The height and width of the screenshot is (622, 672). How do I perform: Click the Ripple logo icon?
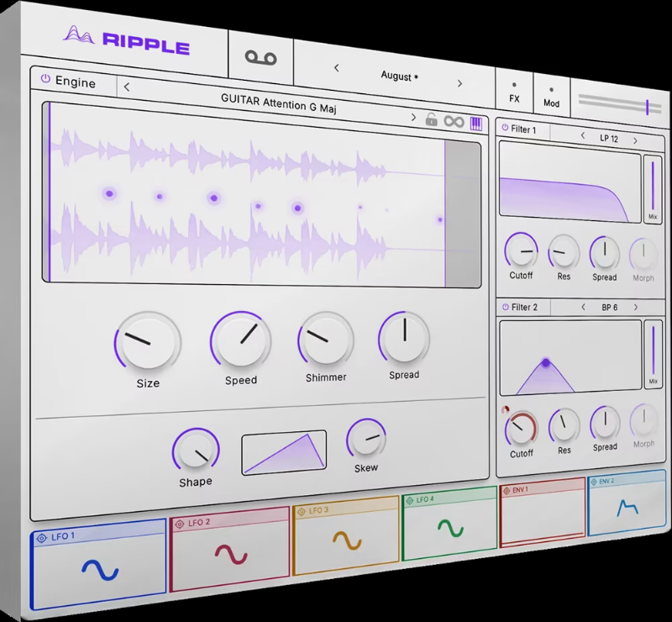pyautogui.click(x=79, y=34)
